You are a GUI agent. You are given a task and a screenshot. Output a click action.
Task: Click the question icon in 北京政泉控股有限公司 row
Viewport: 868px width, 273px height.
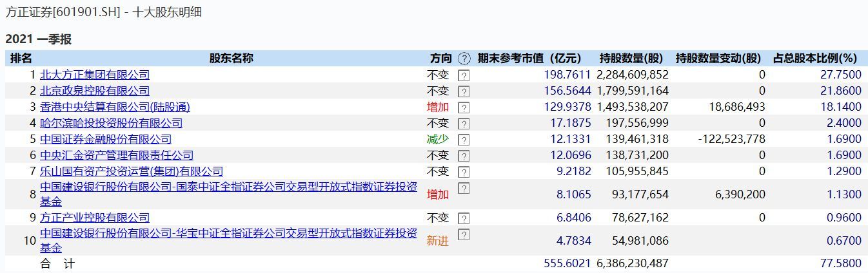click(463, 91)
